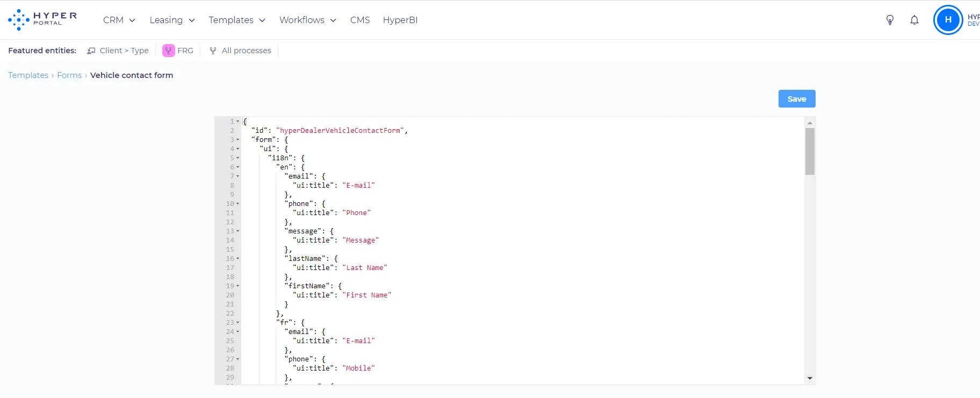The image size is (980, 398).
Task: Open the notifications bell
Action: [x=914, y=20]
